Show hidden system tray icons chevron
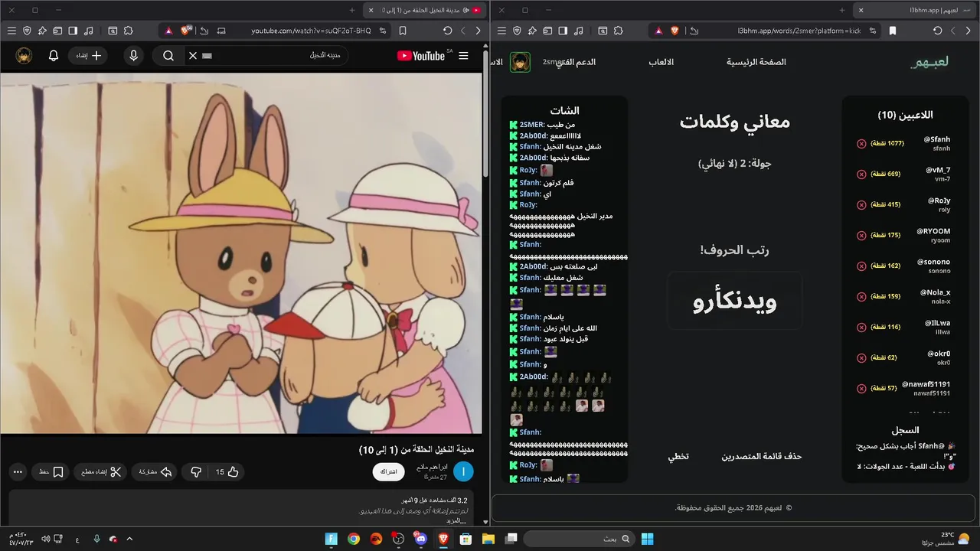Viewport: 980px width, 551px height. [x=129, y=539]
